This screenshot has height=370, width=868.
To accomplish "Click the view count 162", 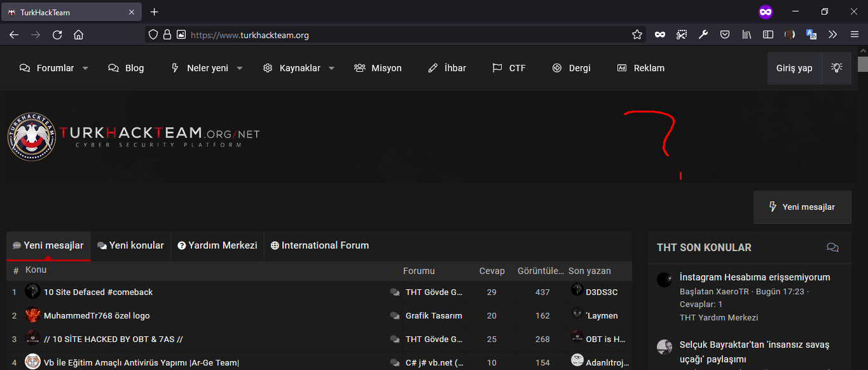I will point(542,315).
